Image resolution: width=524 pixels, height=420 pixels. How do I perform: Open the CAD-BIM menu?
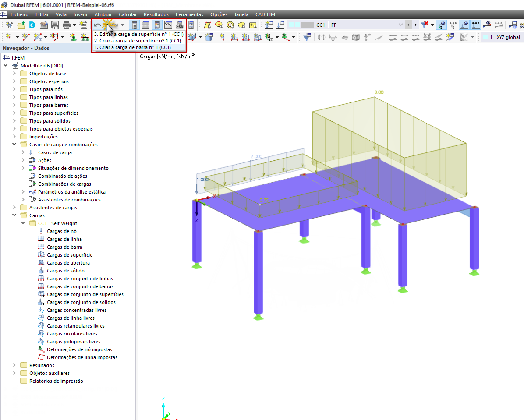(x=266, y=14)
